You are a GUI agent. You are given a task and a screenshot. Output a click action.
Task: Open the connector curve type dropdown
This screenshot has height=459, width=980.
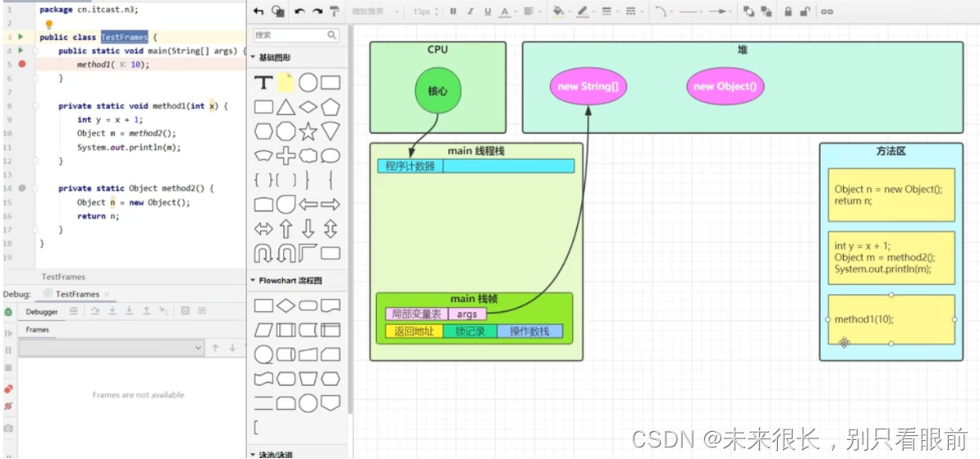pyautogui.click(x=663, y=11)
